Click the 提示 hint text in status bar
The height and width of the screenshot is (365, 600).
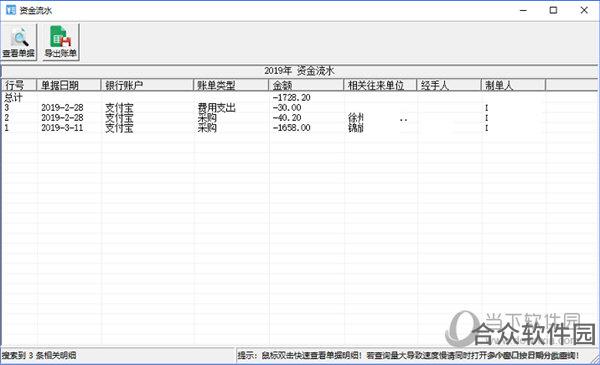click(x=408, y=355)
